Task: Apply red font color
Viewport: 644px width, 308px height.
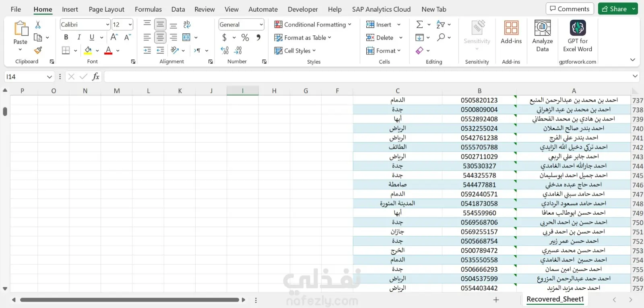Action: pos(108,50)
